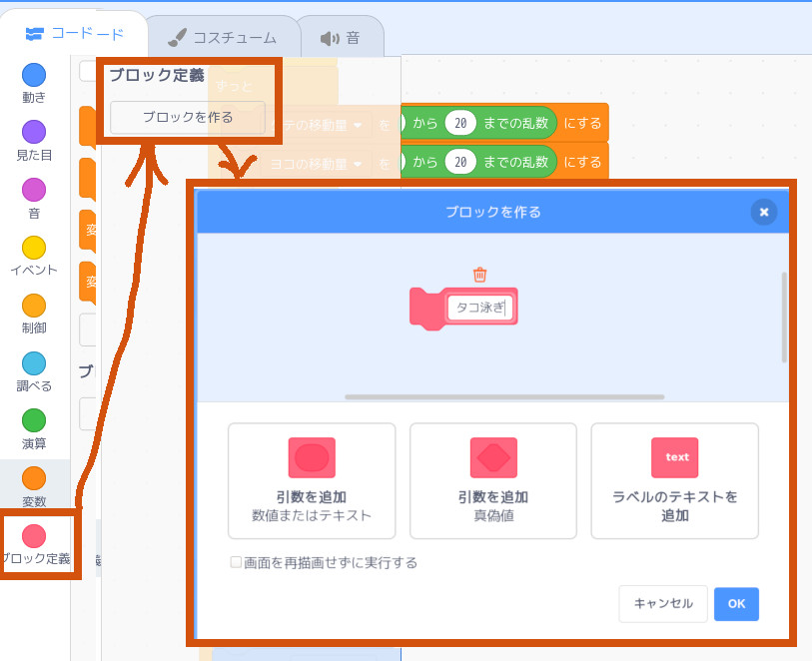This screenshot has height=661, width=812.
Task: Click the ブロック定義 palette heading
Action: tap(157, 76)
